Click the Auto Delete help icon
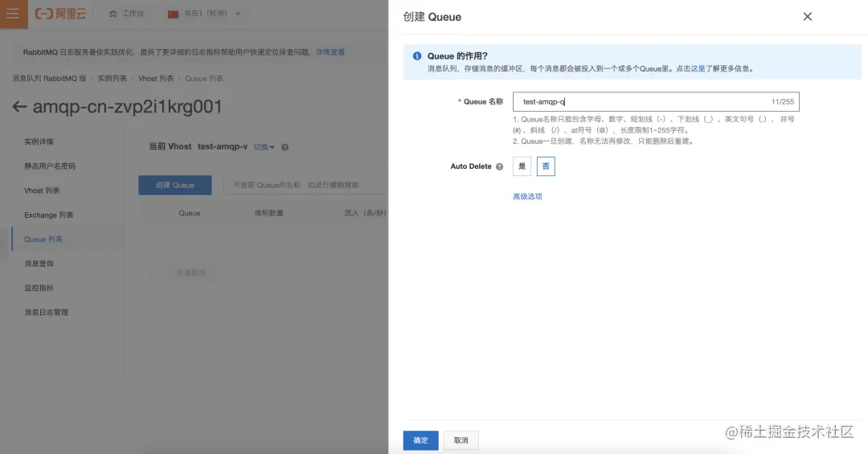Viewport: 868px width, 454px height. [499, 166]
